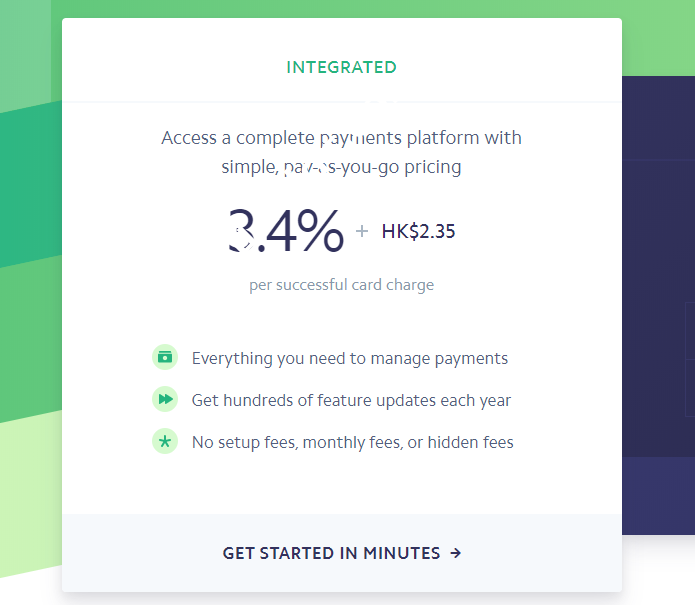Click the dark purple panel on the right
The image size is (695, 605).
click(x=658, y=300)
